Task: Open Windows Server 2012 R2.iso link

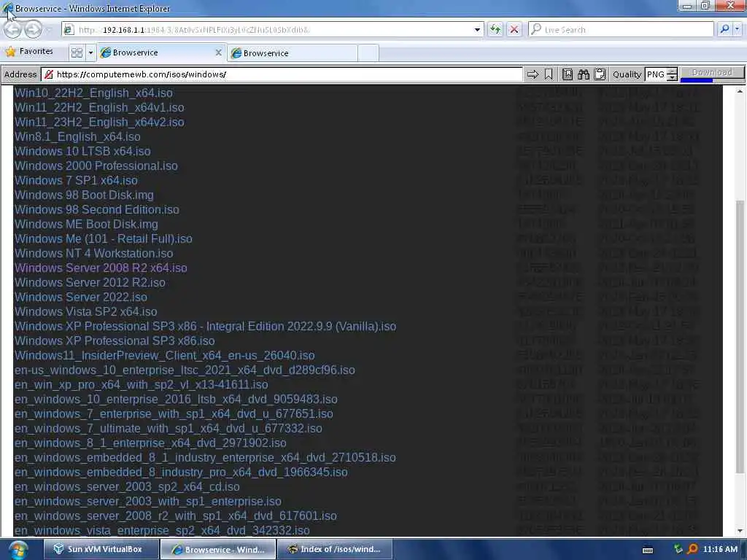Action: click(90, 282)
